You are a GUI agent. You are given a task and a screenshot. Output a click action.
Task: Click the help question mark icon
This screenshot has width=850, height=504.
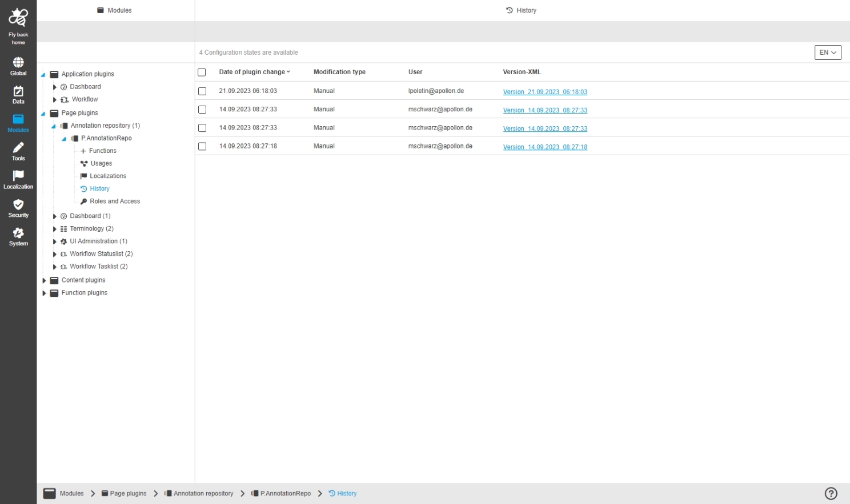(831, 494)
